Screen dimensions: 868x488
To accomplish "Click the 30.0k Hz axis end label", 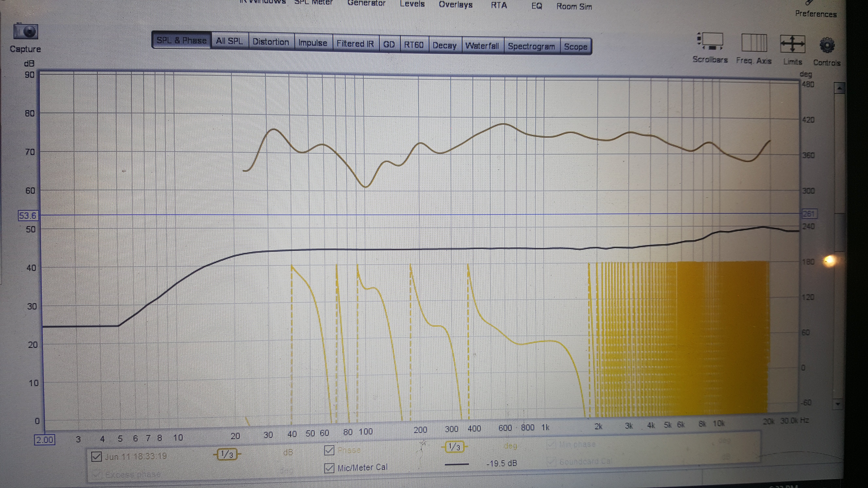I will [794, 421].
